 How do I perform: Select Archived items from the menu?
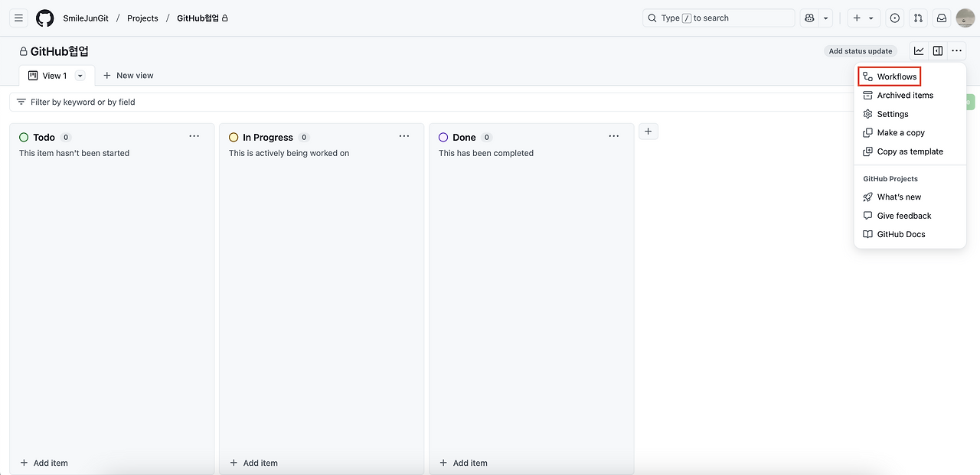(910, 96)
